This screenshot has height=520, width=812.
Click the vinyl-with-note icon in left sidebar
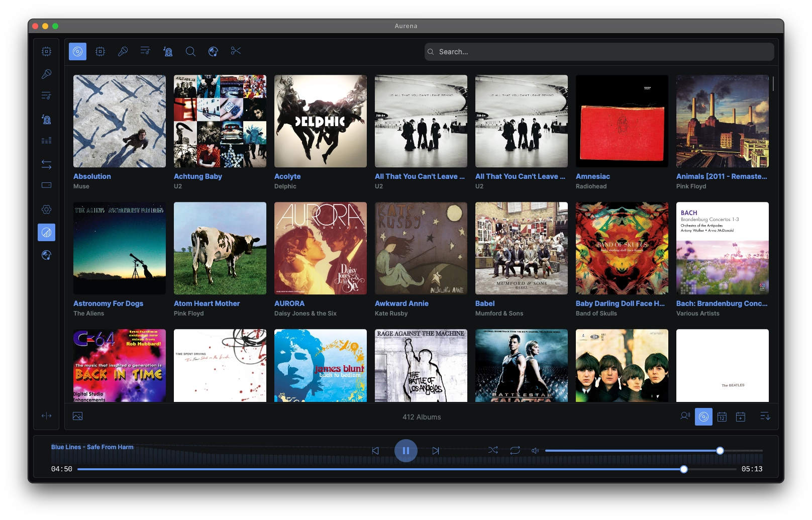click(x=46, y=255)
